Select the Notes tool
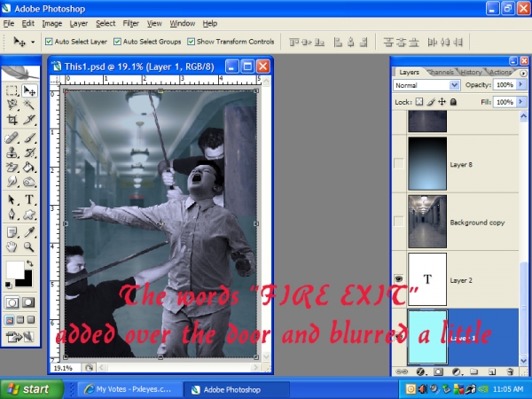Screen dimensions: 532x399 click(x=12, y=232)
